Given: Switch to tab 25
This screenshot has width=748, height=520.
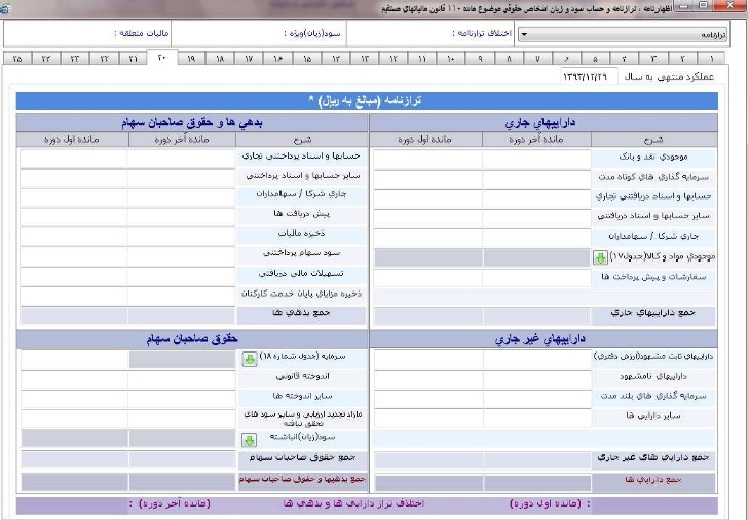Looking at the screenshot, I should [x=18, y=59].
